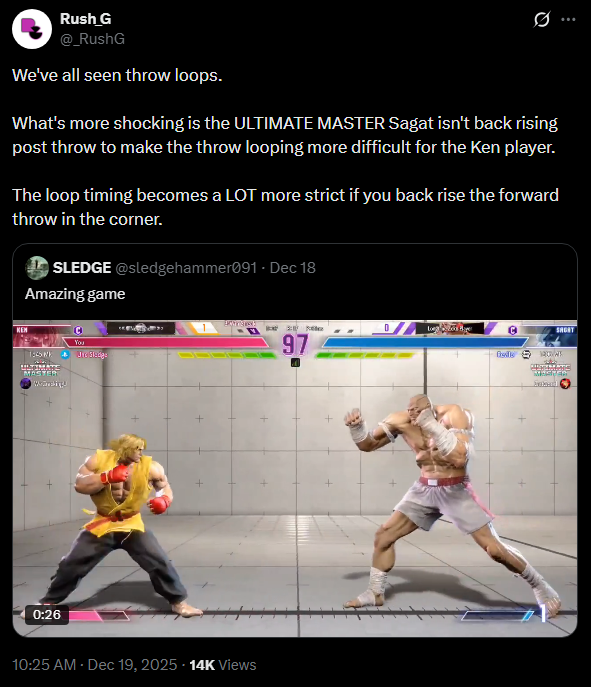Click the 10:25 AM Dec 19 timestamp
The image size is (591, 687).
[x=95, y=665]
